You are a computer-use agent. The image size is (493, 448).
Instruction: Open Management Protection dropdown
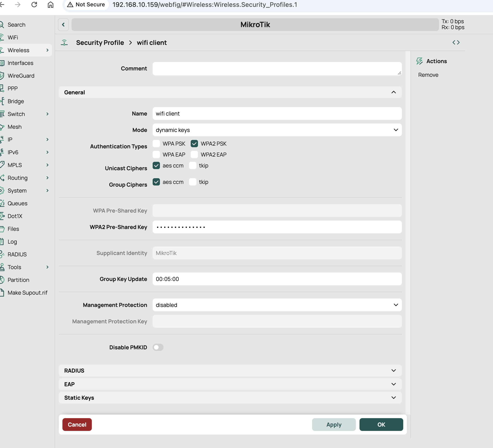tap(277, 305)
